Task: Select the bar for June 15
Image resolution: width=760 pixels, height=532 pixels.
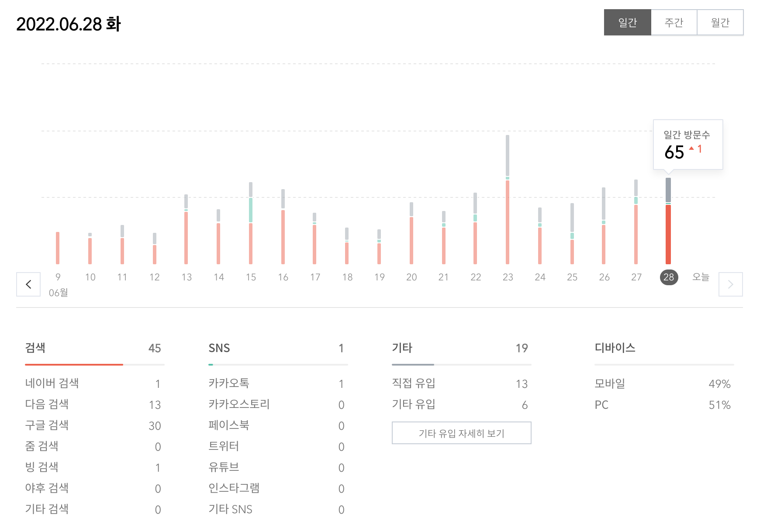Action: [251, 223]
